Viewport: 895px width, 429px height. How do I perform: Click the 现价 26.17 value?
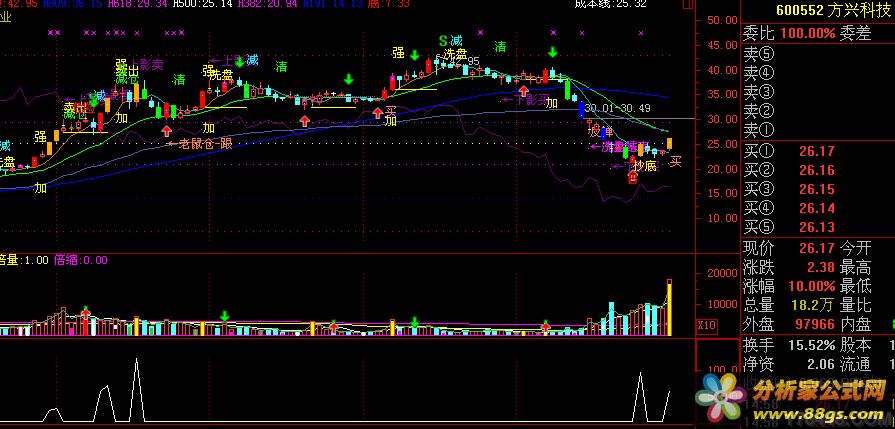(x=817, y=248)
